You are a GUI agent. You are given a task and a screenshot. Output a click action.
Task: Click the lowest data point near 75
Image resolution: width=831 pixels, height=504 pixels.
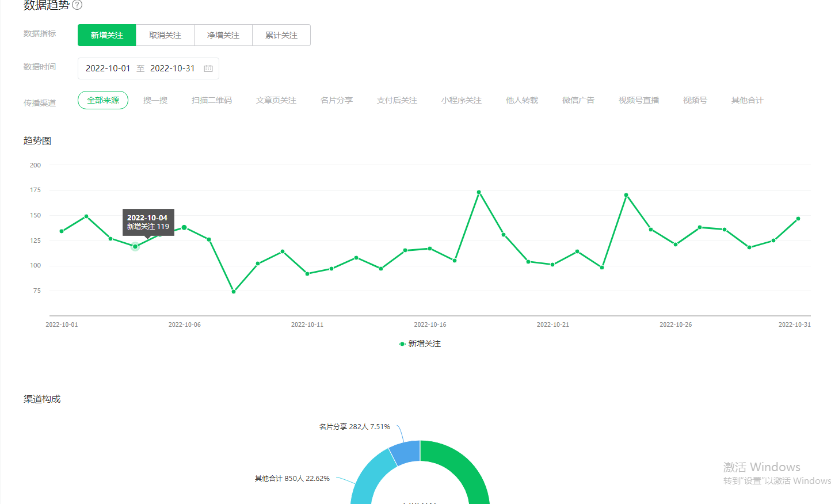tap(234, 292)
